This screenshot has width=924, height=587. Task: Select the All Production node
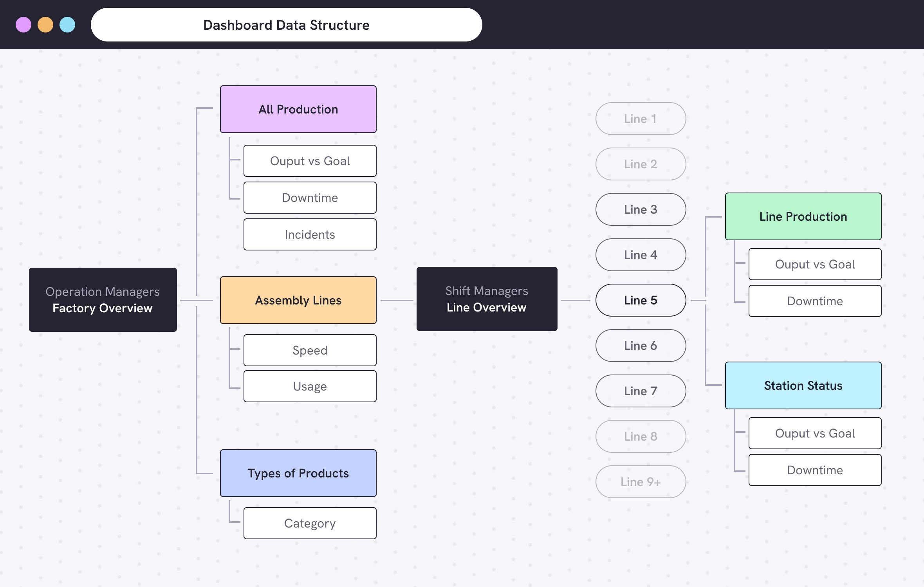click(x=298, y=109)
